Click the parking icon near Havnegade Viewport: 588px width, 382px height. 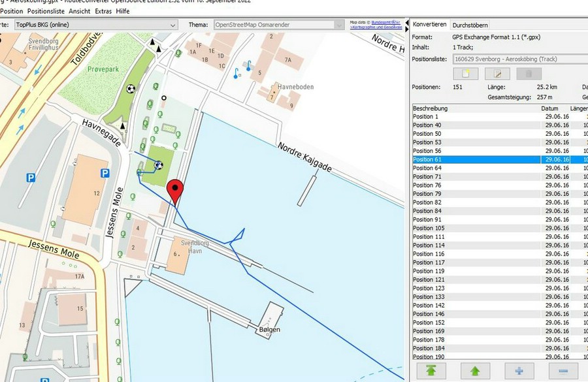105,173
